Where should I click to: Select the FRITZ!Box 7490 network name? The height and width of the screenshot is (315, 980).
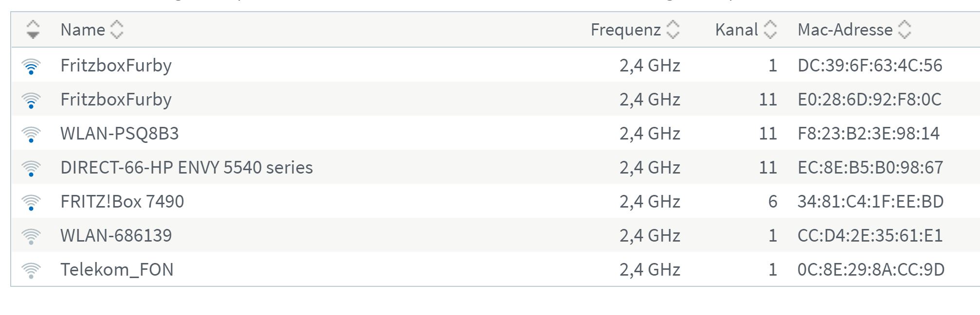(x=122, y=202)
